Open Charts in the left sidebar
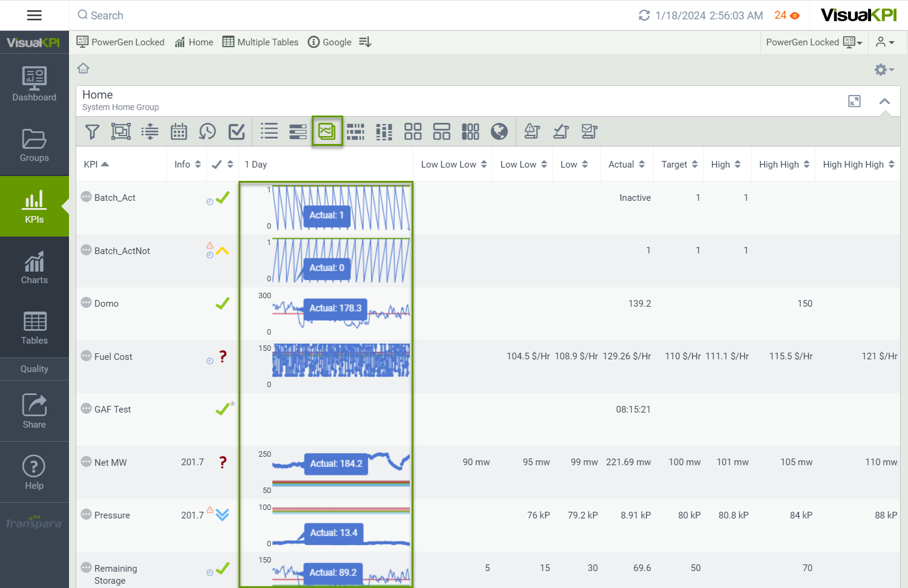The height and width of the screenshot is (588, 908). [x=35, y=267]
